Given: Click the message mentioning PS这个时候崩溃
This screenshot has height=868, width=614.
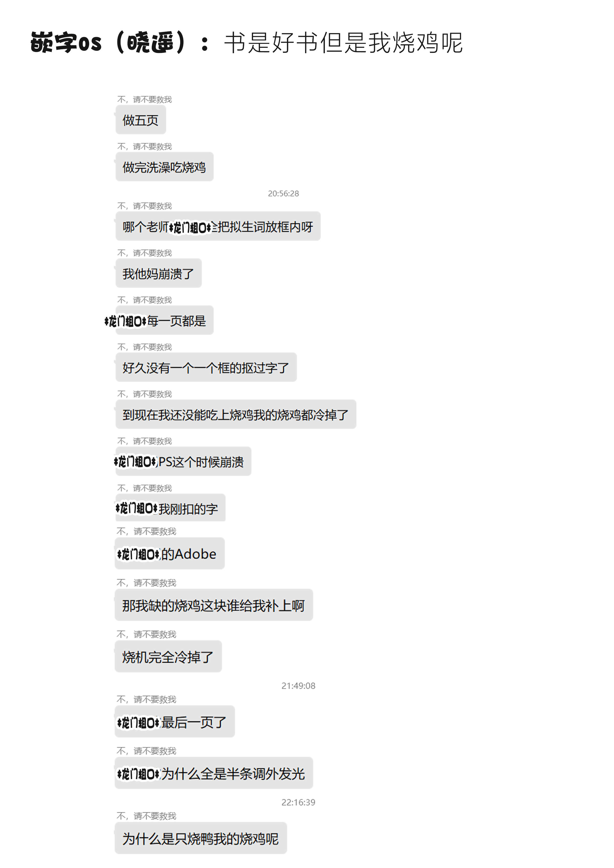Looking at the screenshot, I should click(183, 461).
